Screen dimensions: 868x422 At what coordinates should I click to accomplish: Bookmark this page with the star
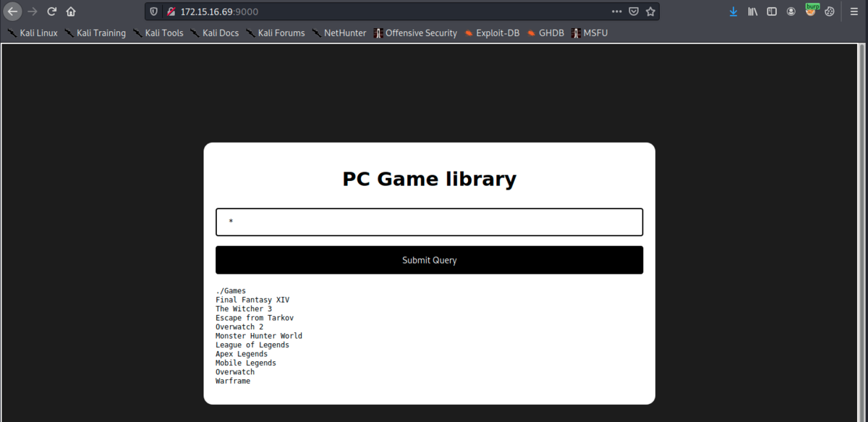[650, 12]
